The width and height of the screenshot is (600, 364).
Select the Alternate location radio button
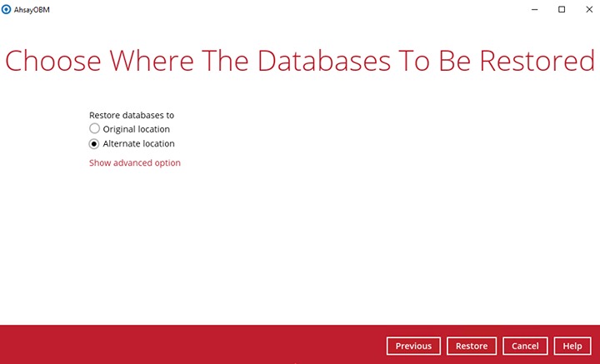tap(94, 143)
